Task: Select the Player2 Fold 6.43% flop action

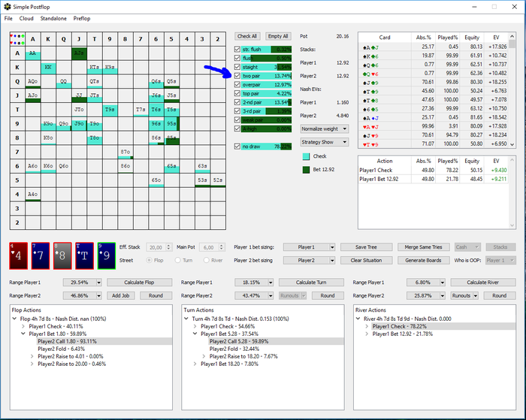Action: click(62, 349)
